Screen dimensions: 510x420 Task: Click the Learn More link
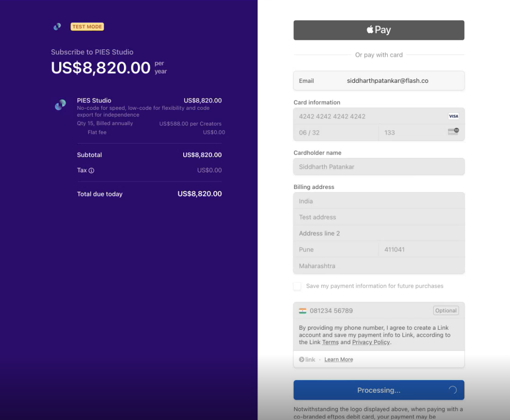click(338, 359)
